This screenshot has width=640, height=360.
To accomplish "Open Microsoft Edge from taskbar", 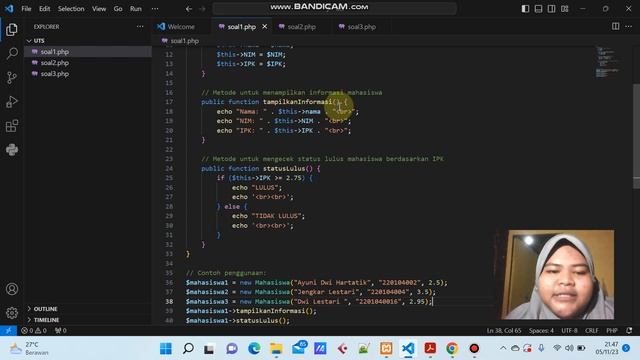I will [x=254, y=349].
